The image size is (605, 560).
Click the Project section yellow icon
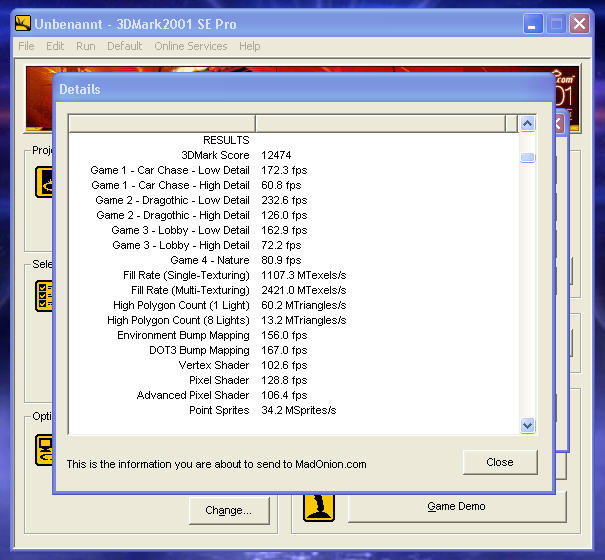click(x=44, y=182)
